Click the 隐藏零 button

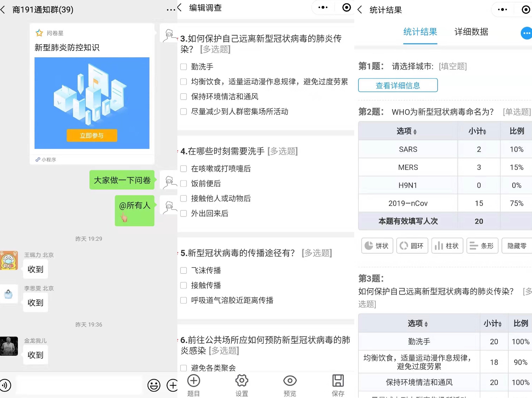(x=517, y=245)
